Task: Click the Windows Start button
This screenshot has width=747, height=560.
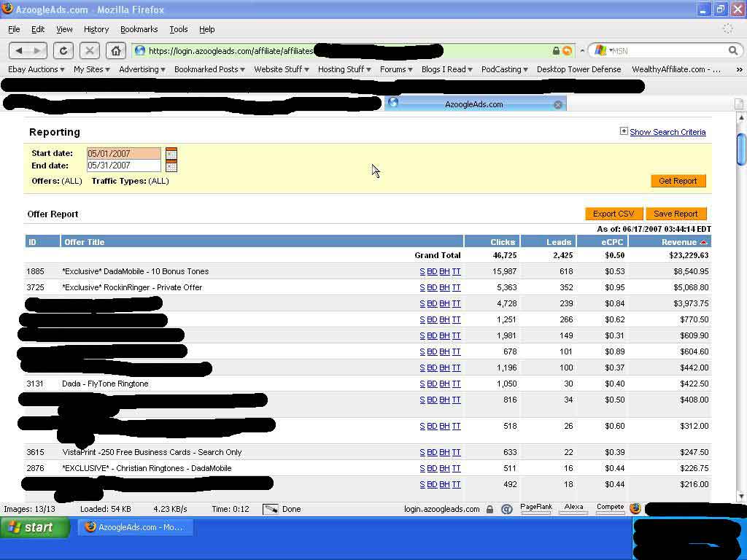Action: [35, 527]
